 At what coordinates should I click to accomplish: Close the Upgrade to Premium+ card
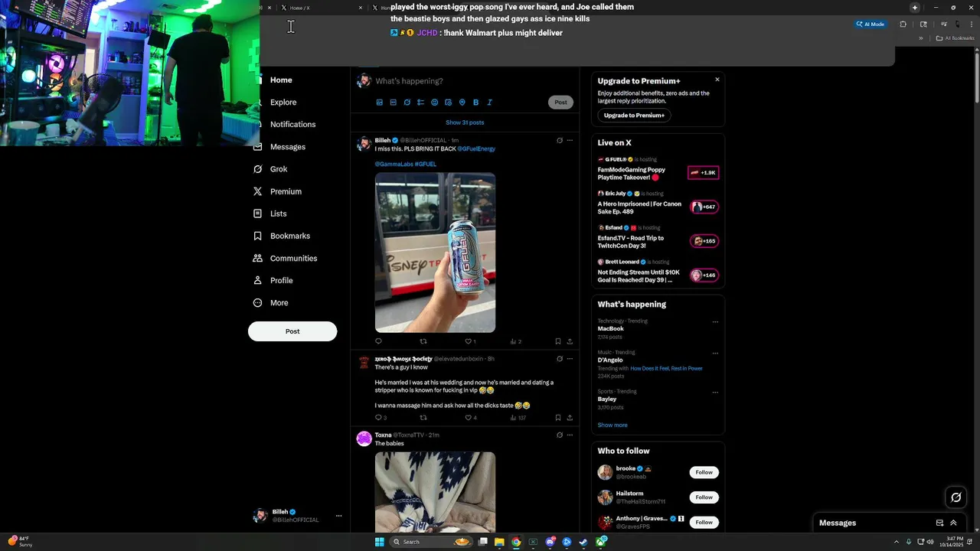click(717, 80)
